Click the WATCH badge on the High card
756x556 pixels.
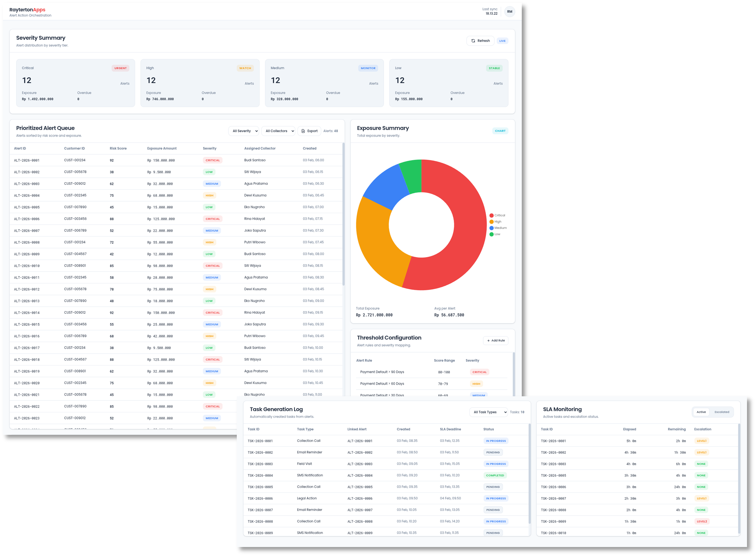click(245, 68)
